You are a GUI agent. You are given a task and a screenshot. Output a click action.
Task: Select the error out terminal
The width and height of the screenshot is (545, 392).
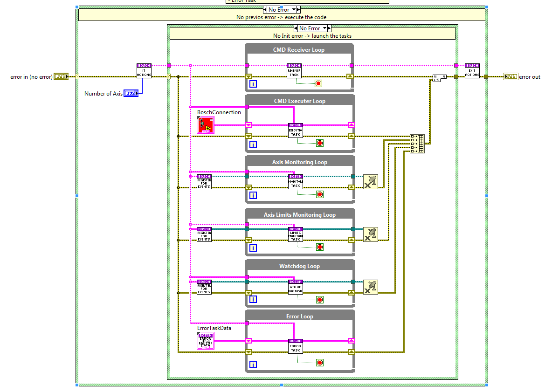[511, 76]
